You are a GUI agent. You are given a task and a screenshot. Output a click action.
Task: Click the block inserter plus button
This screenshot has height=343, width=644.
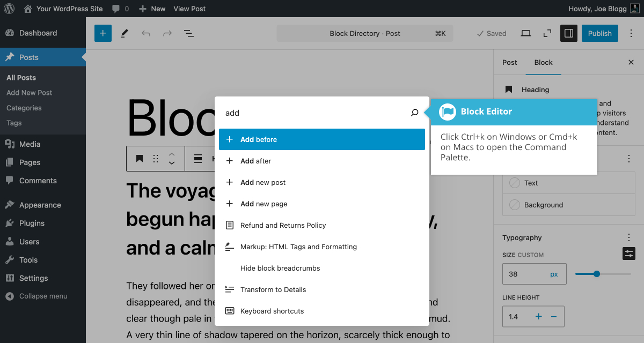(103, 33)
